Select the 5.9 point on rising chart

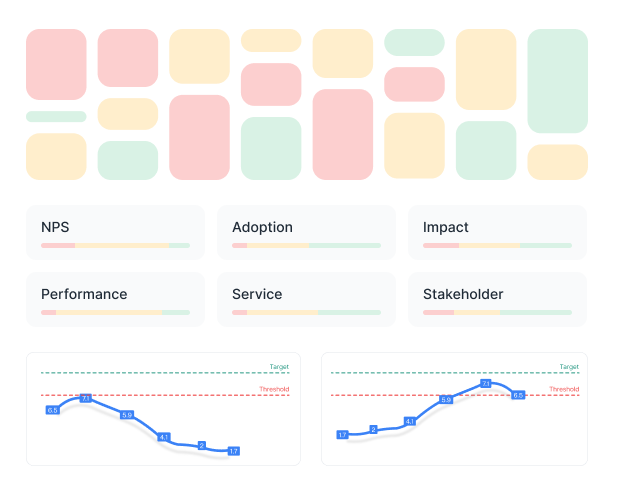pyautogui.click(x=446, y=400)
